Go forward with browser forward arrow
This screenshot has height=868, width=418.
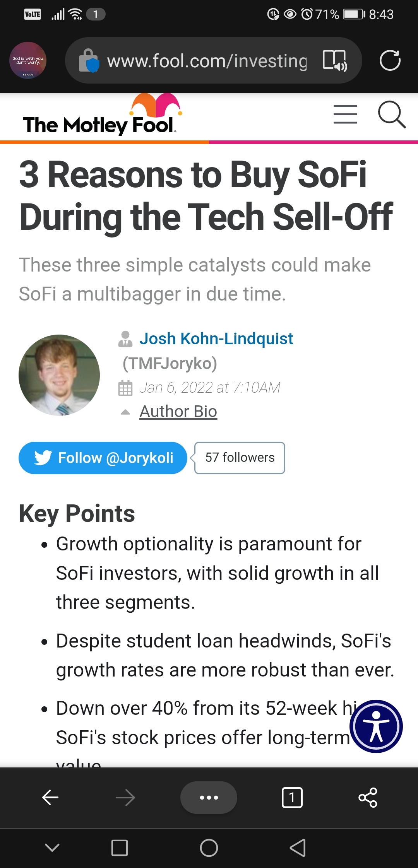point(125,798)
